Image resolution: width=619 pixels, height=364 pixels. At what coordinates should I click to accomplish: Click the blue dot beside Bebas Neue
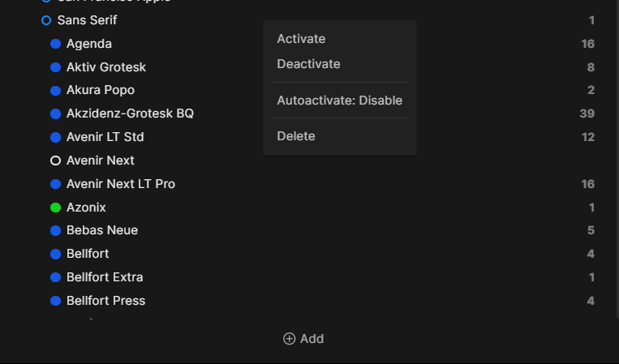click(x=55, y=230)
